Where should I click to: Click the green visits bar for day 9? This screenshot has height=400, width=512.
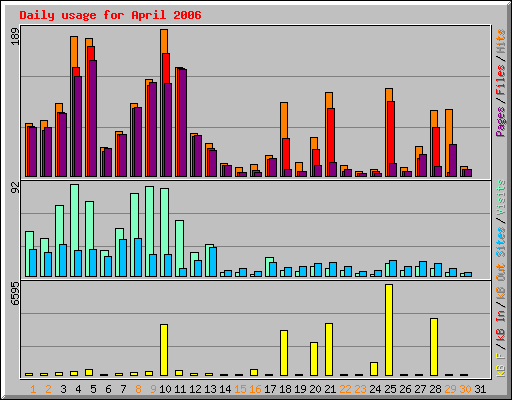149,220
